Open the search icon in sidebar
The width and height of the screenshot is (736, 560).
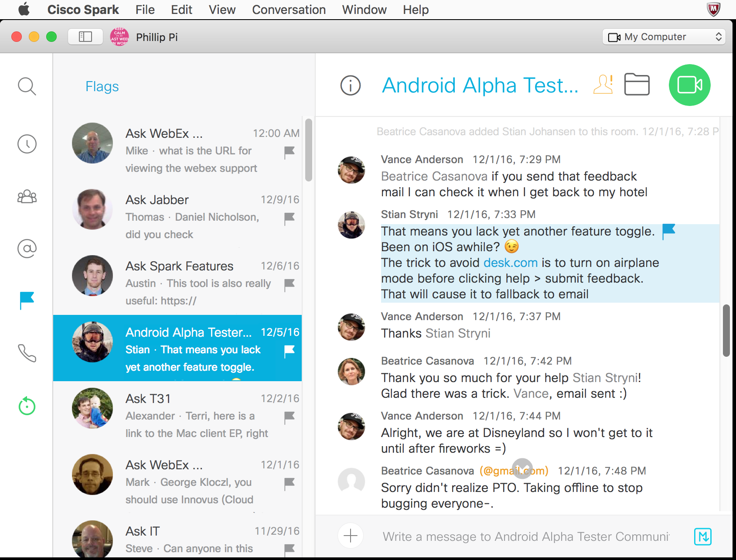click(x=27, y=86)
